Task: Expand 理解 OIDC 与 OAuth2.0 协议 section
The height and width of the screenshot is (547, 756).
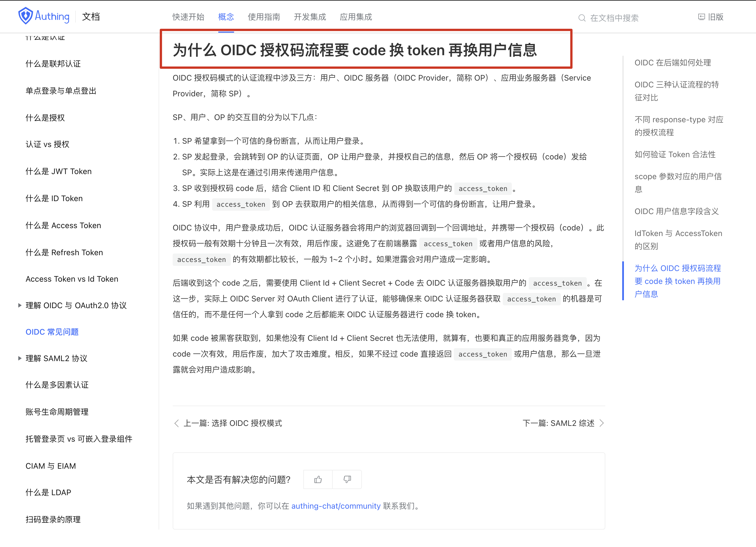Action: 20,305
